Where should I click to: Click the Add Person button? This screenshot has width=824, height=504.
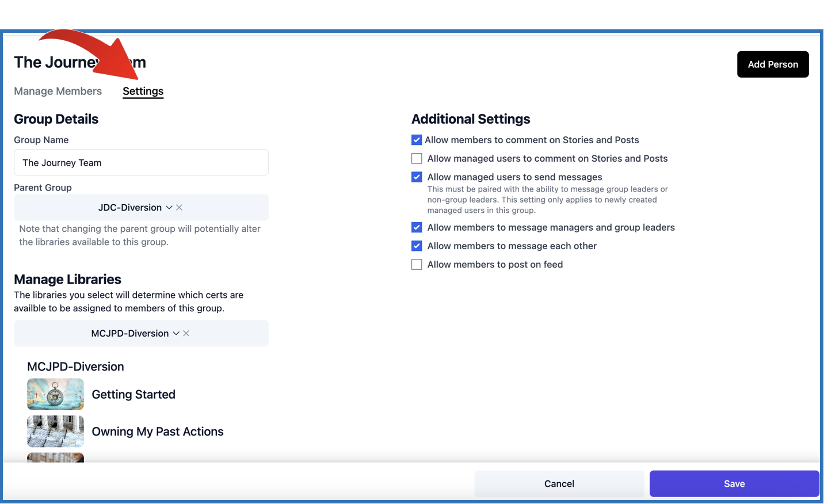[x=772, y=64]
